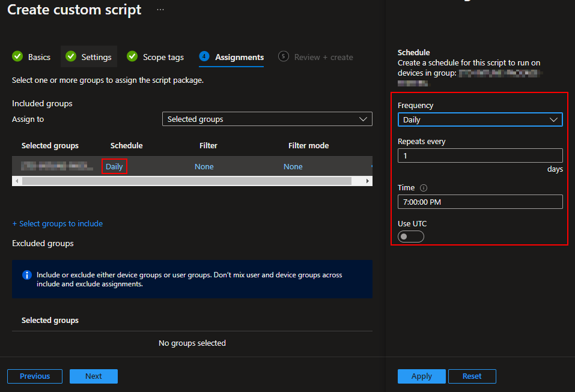
Task: Click the numbered circle on the Assignments step
Action: (x=204, y=57)
